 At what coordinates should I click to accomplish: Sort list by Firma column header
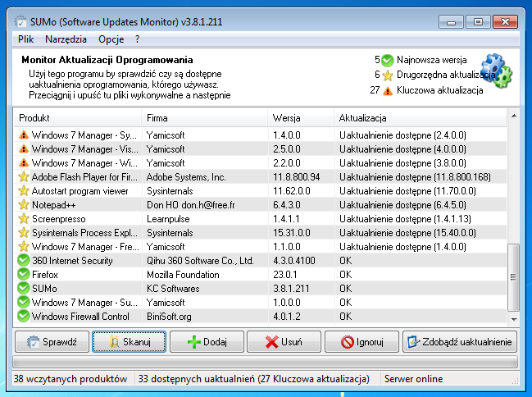click(x=205, y=118)
